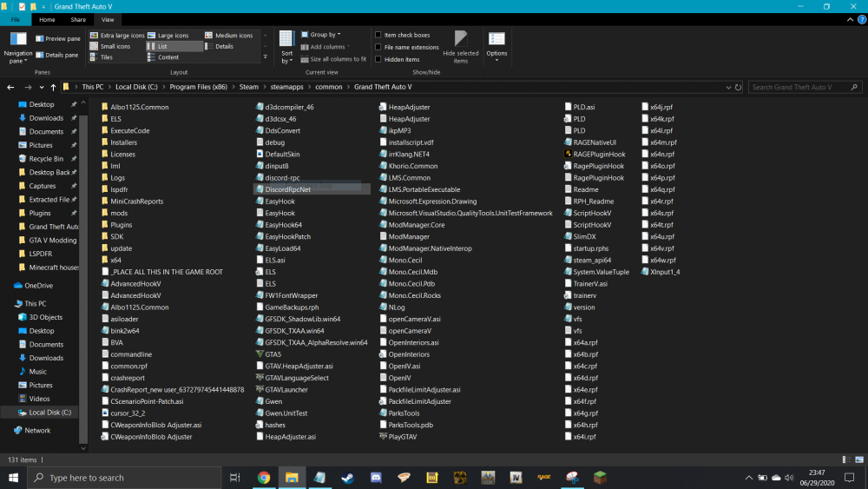Image resolution: width=868 pixels, height=489 pixels.
Task: Click Size all columns to fit
Action: pyautogui.click(x=333, y=59)
